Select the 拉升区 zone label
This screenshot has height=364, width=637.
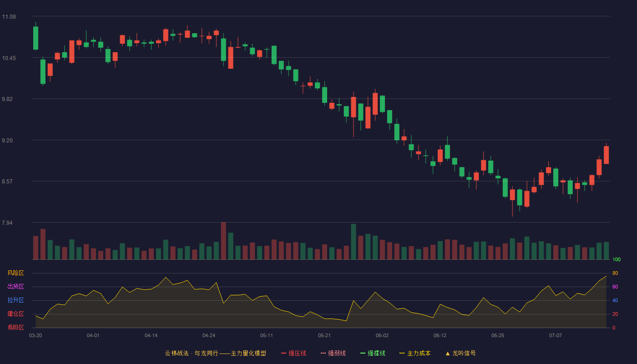click(15, 300)
